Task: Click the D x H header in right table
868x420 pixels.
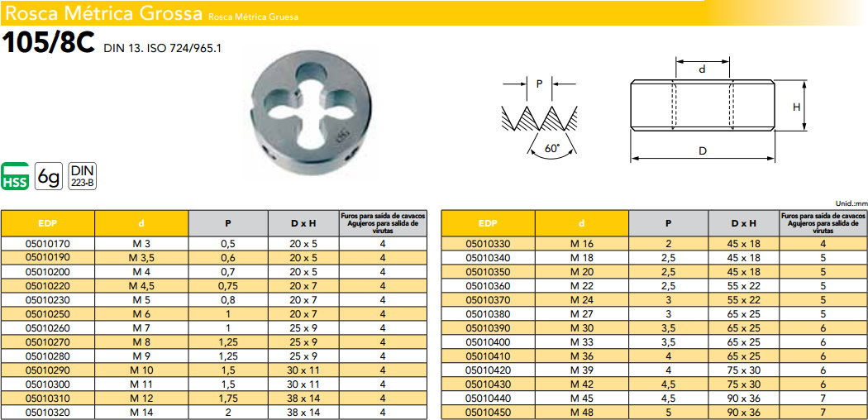Action: point(743,223)
